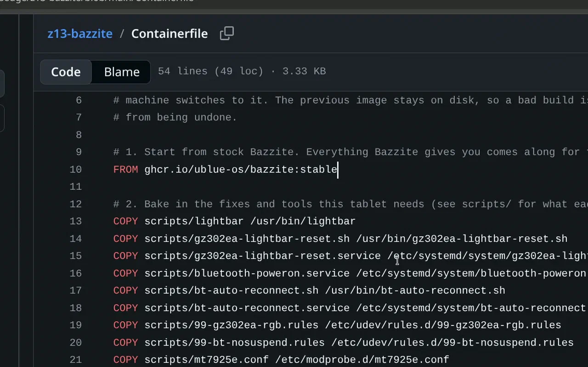Click the comment 'from being undone.'

pos(175,117)
